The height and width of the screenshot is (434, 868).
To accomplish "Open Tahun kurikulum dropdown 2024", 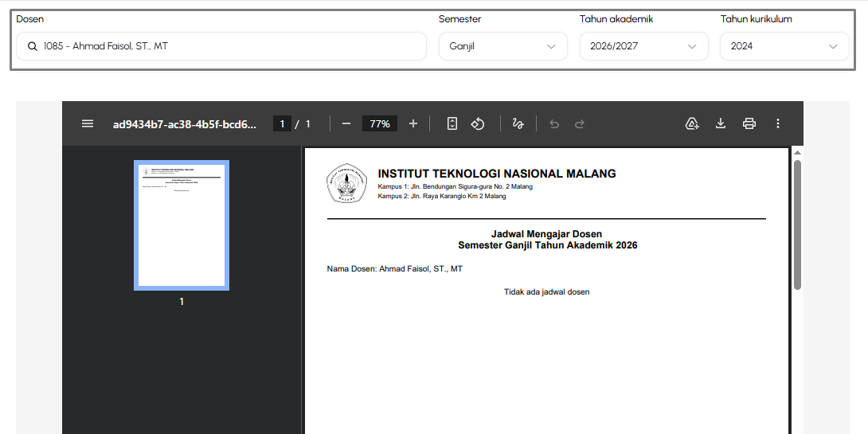I will 784,46.
